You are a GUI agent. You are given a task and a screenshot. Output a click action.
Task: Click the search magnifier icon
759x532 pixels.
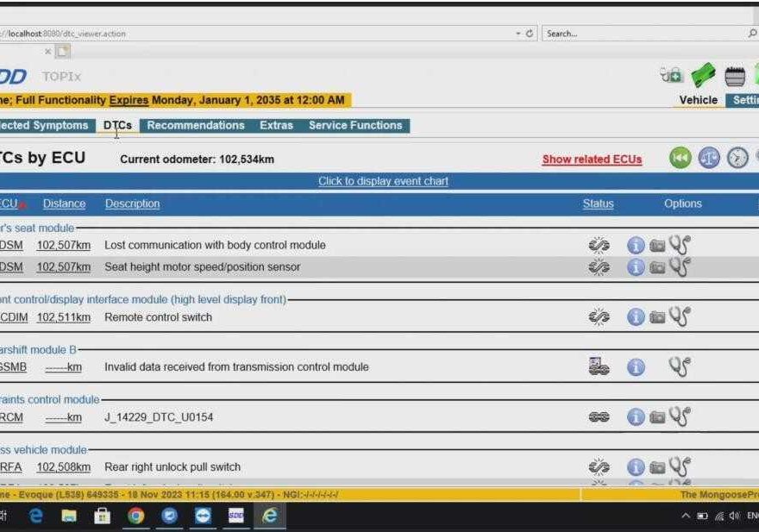752,33
